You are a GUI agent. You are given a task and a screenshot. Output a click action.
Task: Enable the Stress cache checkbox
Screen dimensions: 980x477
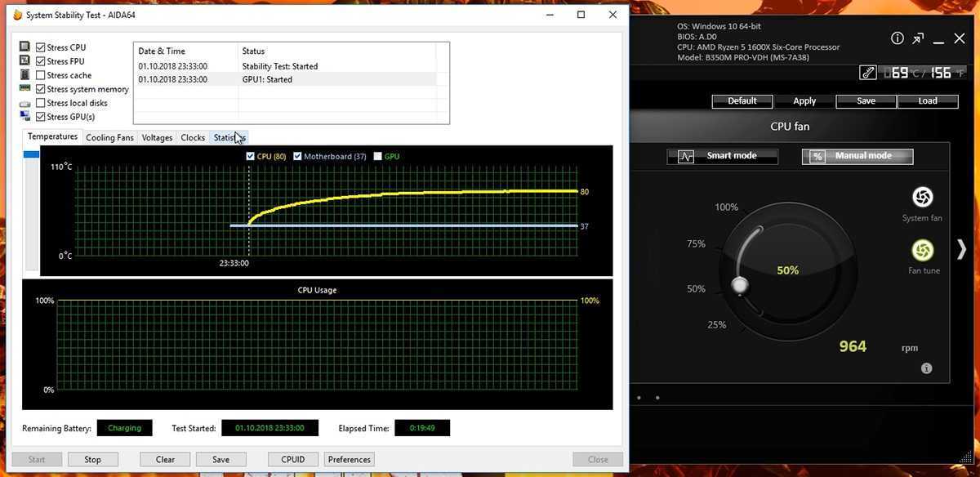pyautogui.click(x=41, y=75)
